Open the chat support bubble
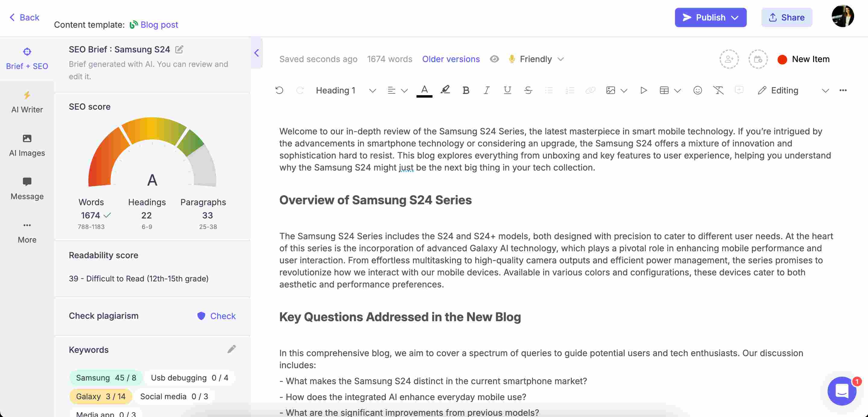868x417 pixels. [841, 391]
